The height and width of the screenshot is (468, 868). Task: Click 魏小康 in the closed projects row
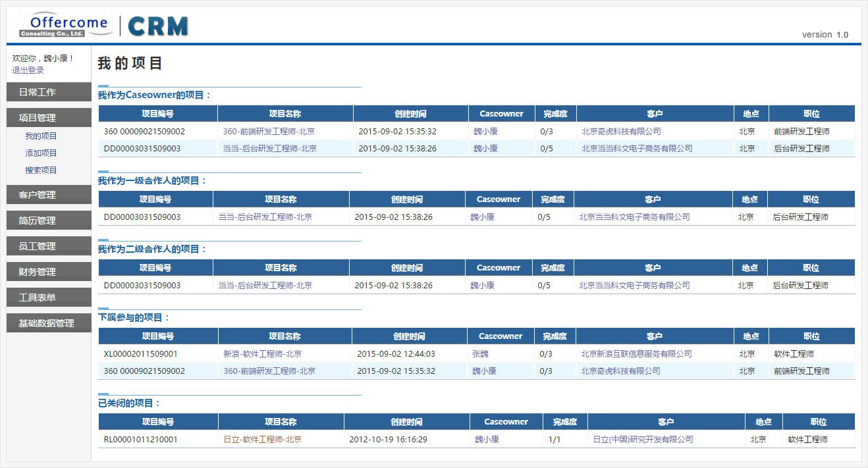487,440
